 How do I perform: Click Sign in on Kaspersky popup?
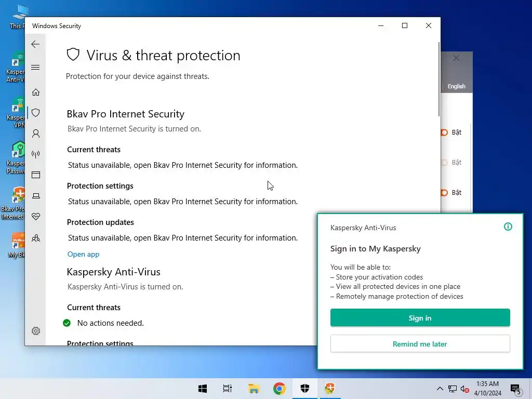click(x=420, y=318)
